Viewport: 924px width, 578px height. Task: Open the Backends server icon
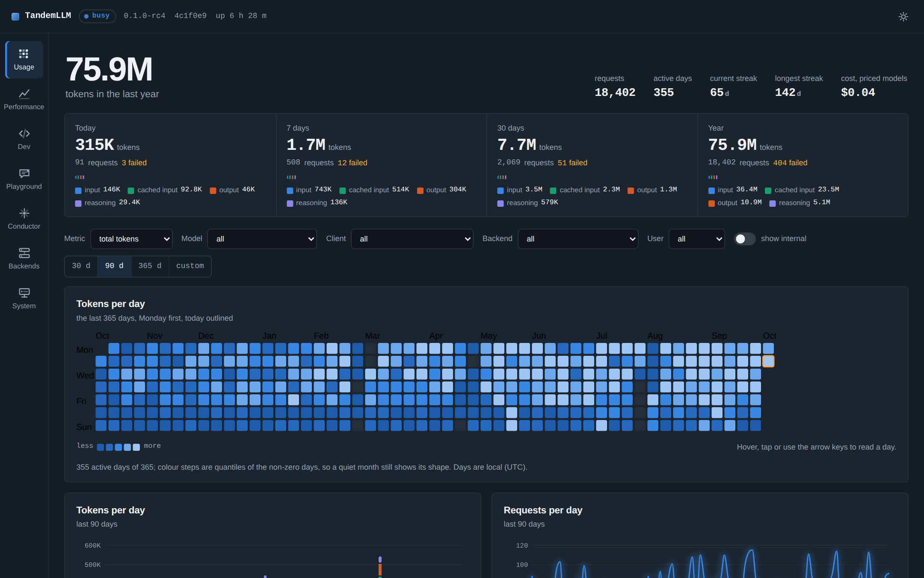pyautogui.click(x=24, y=253)
